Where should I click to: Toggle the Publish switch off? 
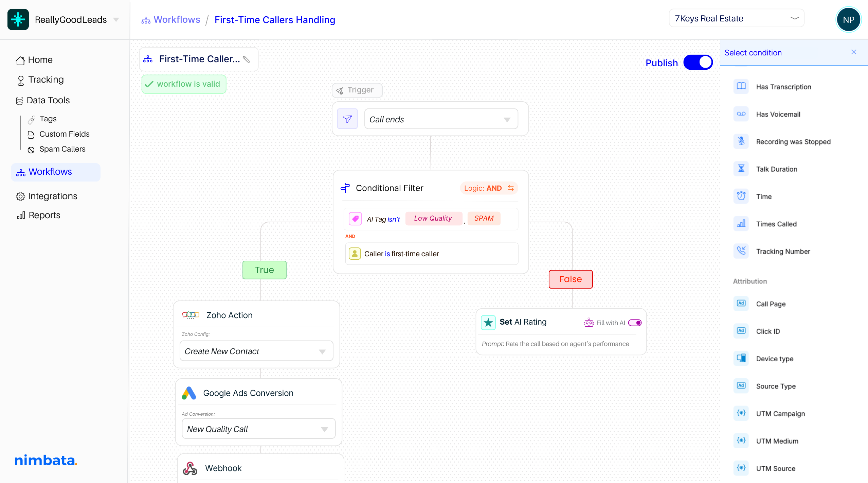coord(698,63)
